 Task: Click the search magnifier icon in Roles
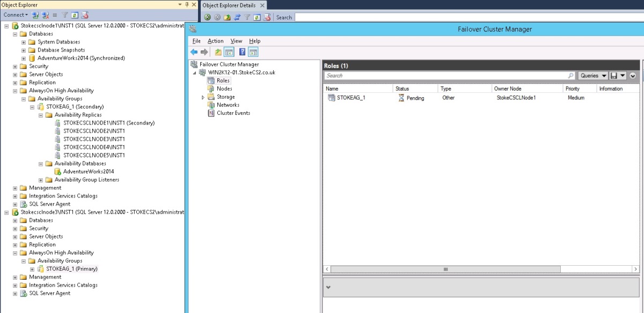[570, 76]
